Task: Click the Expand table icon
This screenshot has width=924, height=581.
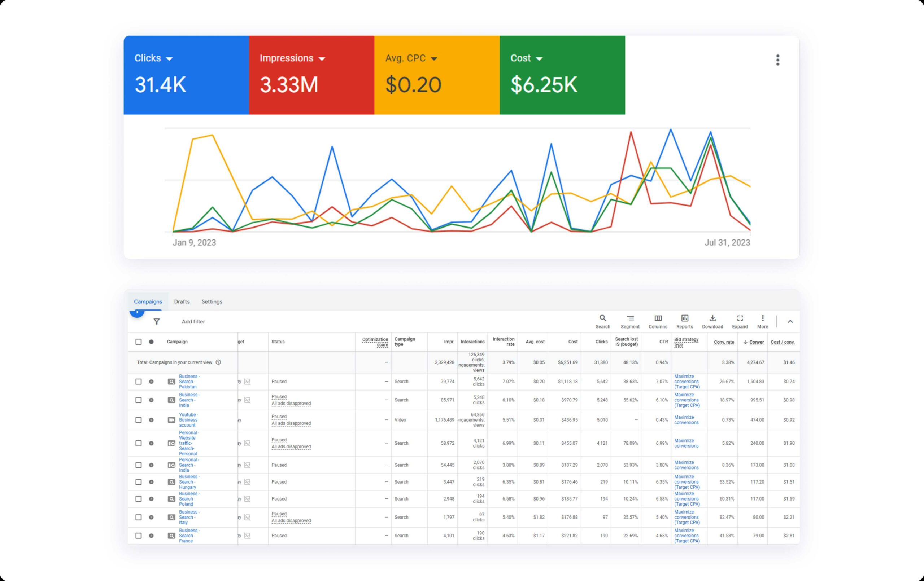Action: pyautogui.click(x=740, y=318)
